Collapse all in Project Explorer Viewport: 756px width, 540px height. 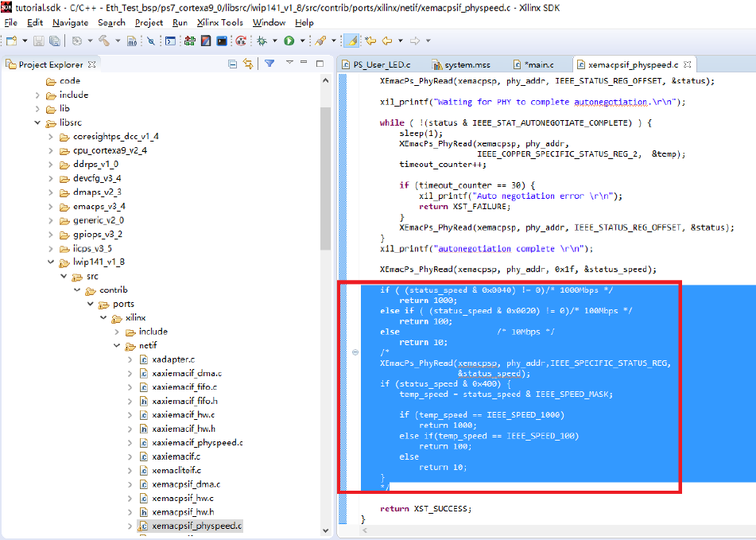232,64
